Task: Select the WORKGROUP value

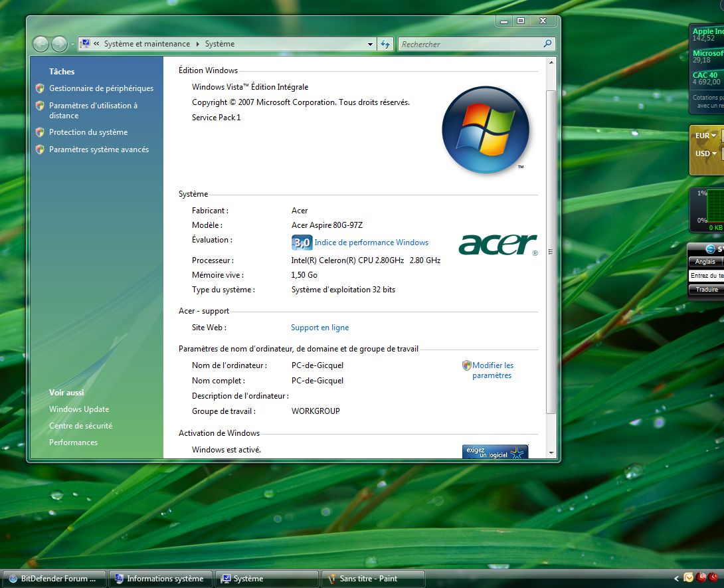Action: tap(316, 411)
